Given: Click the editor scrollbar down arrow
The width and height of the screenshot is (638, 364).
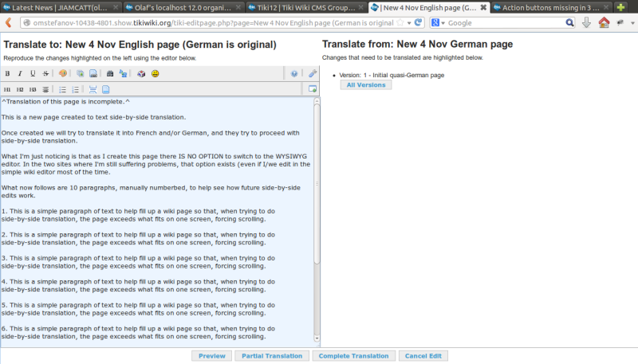Looking at the screenshot, I should (317, 338).
